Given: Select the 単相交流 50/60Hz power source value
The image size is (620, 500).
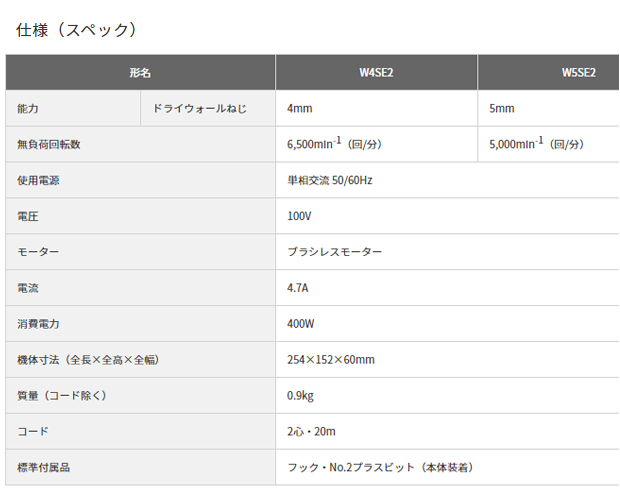Looking at the screenshot, I should click(x=329, y=180).
